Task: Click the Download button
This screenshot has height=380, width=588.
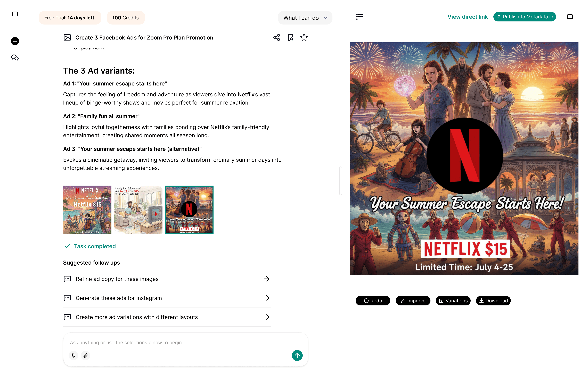Action: pos(493,300)
